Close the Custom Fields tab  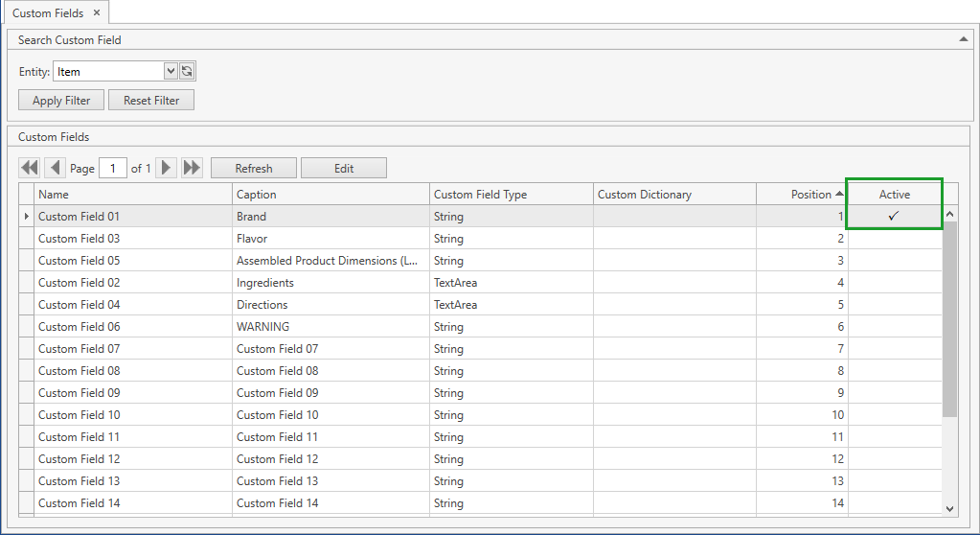point(96,12)
